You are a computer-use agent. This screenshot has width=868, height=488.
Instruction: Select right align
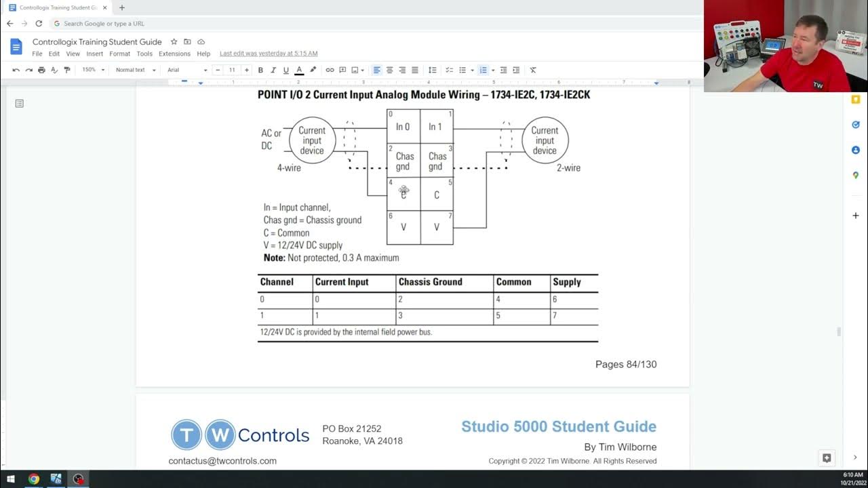[402, 70]
